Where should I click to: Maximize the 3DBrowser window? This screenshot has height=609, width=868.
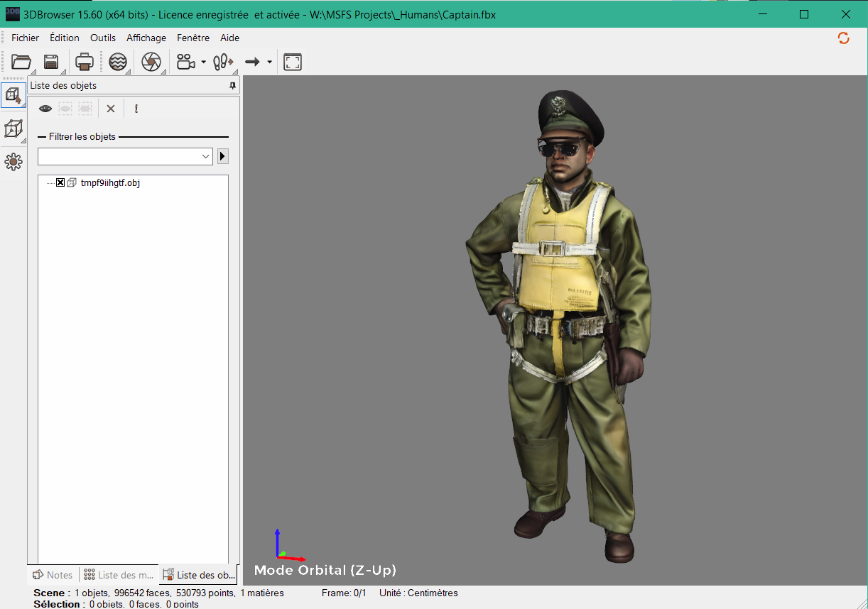(804, 14)
